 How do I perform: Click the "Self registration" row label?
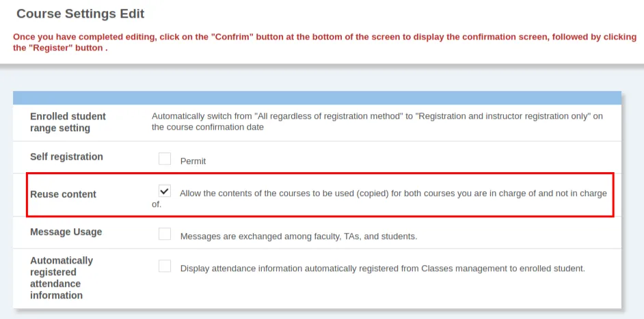coord(66,156)
